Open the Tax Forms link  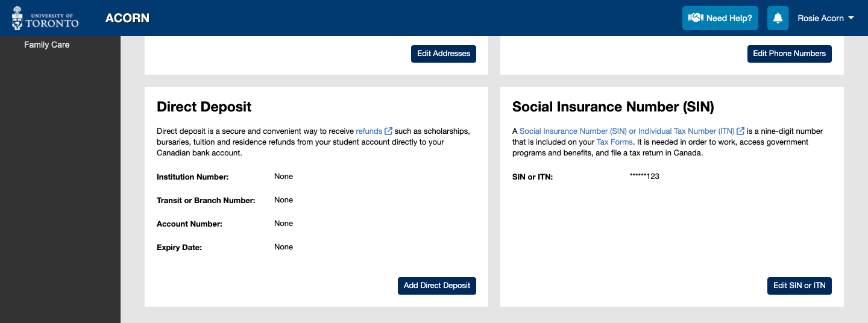click(x=614, y=142)
